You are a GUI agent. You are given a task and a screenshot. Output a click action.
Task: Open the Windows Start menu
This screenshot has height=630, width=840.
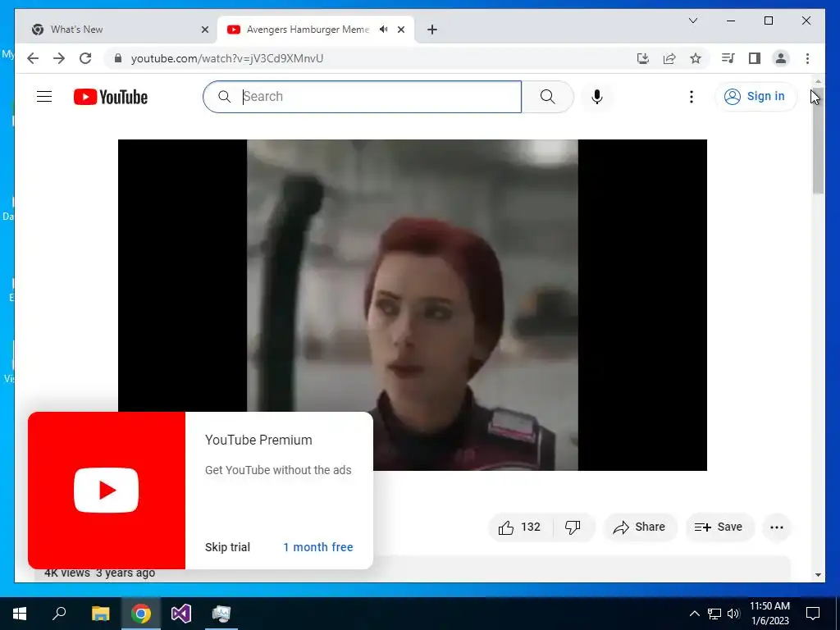click(x=20, y=614)
